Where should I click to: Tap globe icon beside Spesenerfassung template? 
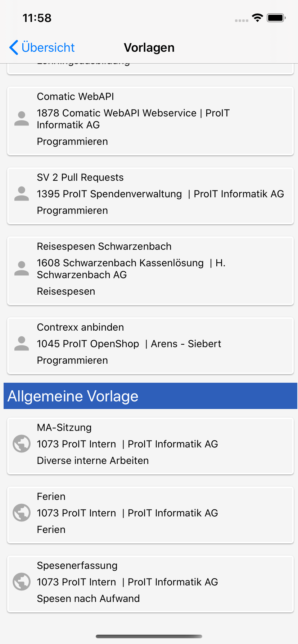click(x=22, y=582)
